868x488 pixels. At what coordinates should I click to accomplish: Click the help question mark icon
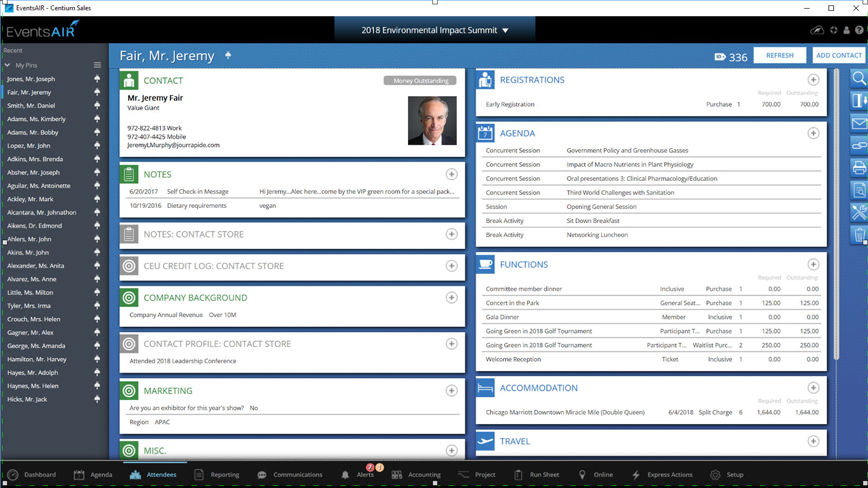[859, 30]
